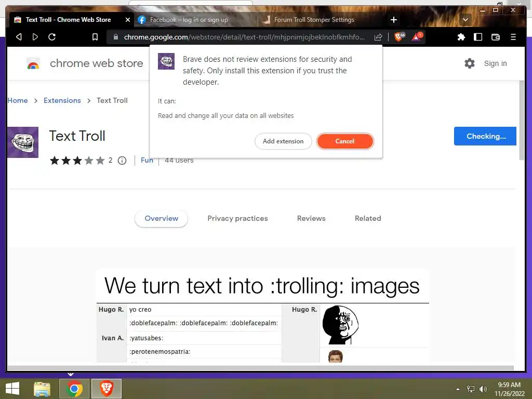Open the site lock icon in address bar

tap(116, 37)
